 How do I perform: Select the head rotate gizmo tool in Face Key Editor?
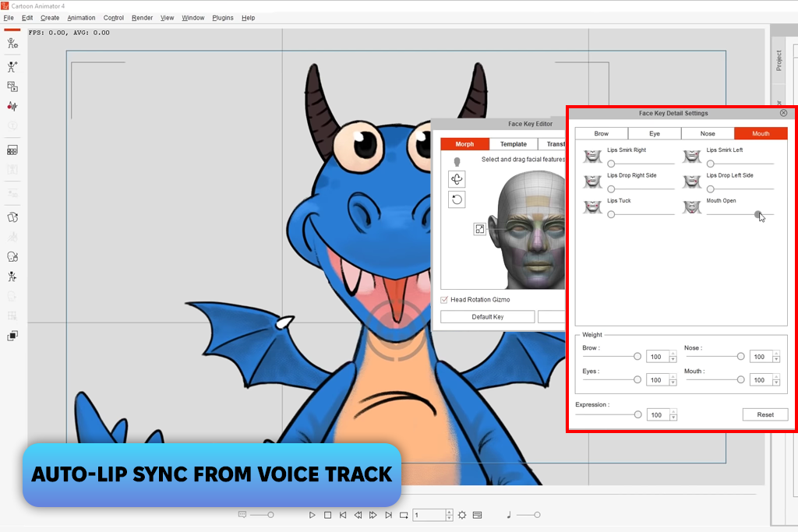(x=457, y=179)
